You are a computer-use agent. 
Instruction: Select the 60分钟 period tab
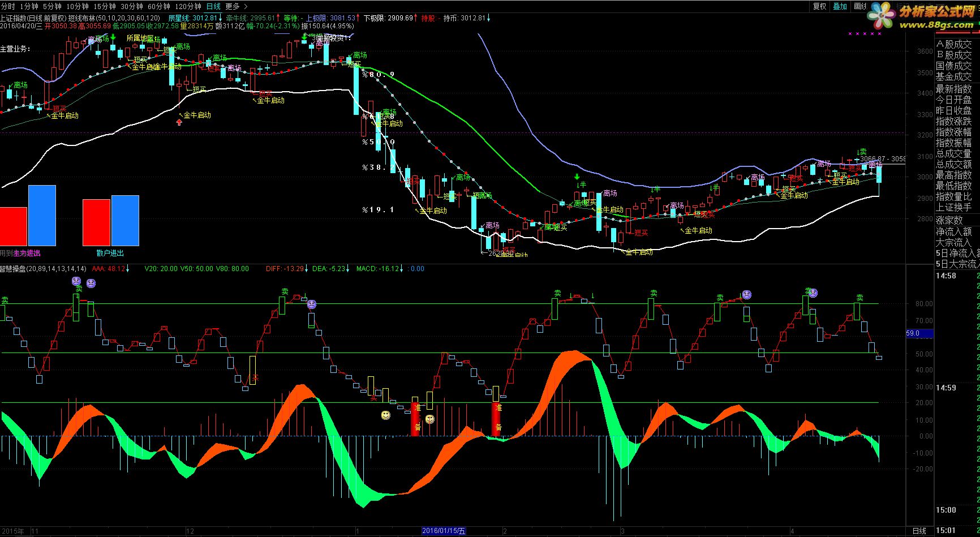(159, 6)
